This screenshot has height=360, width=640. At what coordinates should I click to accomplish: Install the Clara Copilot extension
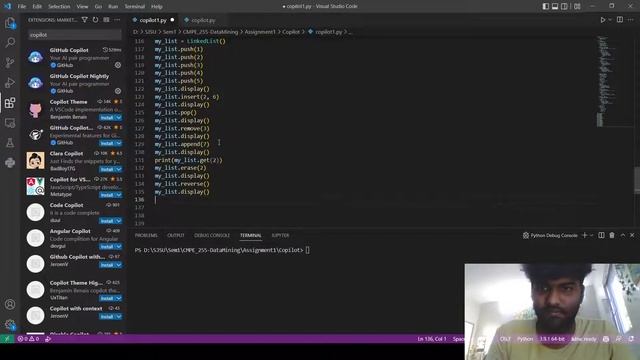(107, 169)
